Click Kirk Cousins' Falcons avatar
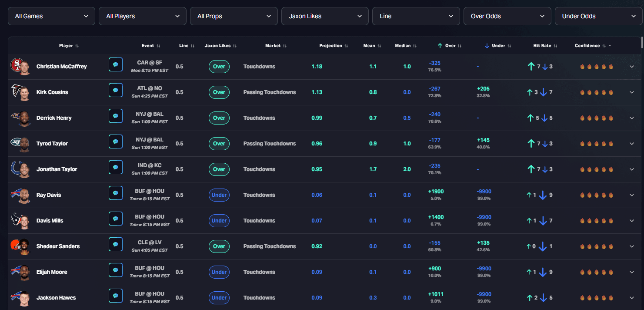Image resolution: width=644 pixels, height=310 pixels. point(20,92)
